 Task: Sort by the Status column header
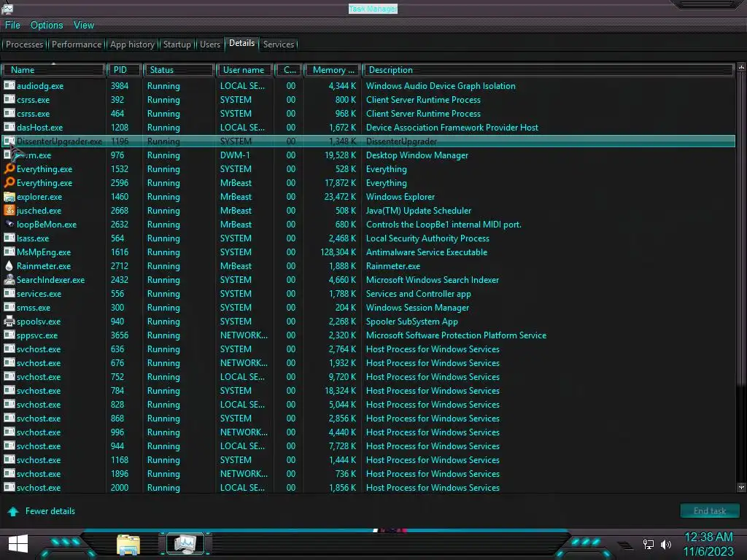tap(178, 70)
